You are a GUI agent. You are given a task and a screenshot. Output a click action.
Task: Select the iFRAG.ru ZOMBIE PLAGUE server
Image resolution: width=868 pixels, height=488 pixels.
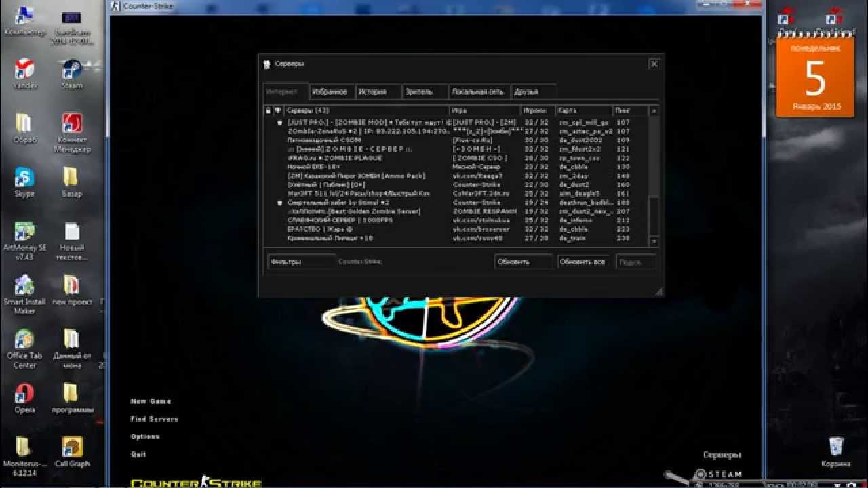(456, 158)
